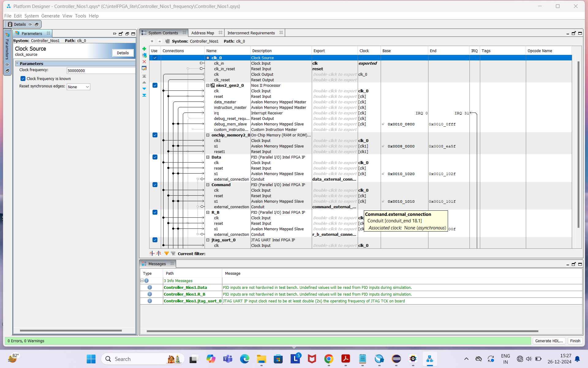
Task: Maximize the System Contents panel
Action: [580, 33]
